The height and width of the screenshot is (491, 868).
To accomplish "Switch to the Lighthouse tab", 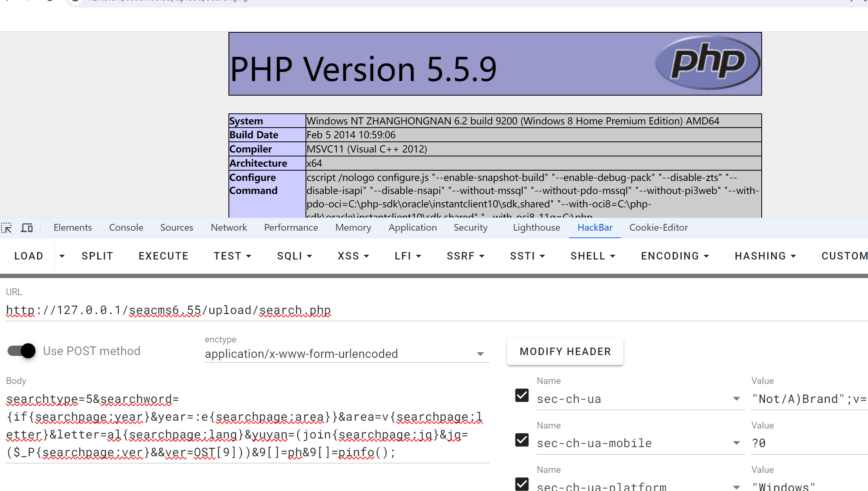I will coord(536,228).
